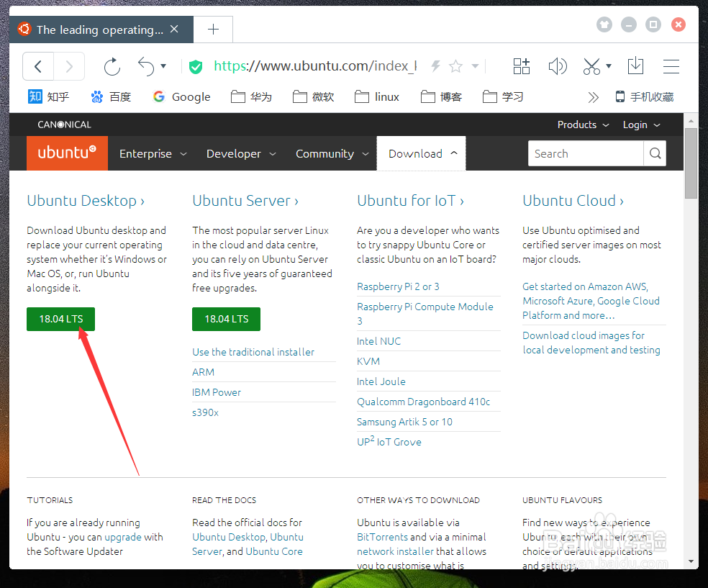Open the downloads manager icon

point(636,66)
